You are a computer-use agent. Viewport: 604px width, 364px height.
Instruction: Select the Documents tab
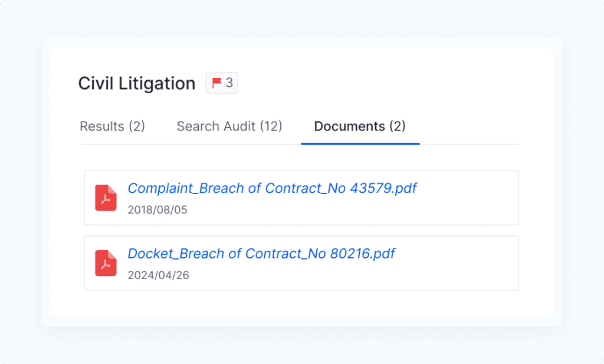click(x=360, y=126)
